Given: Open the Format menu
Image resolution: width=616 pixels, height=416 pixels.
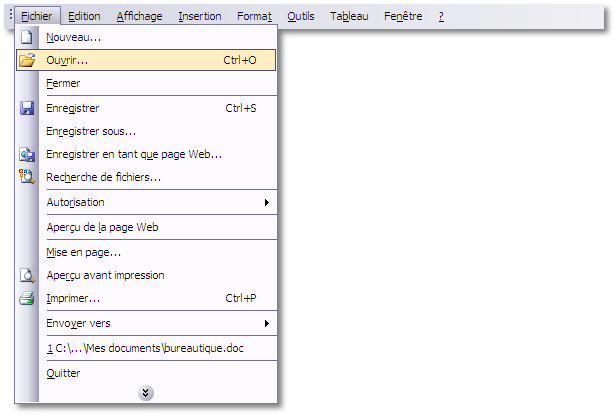Looking at the screenshot, I should pos(254,16).
